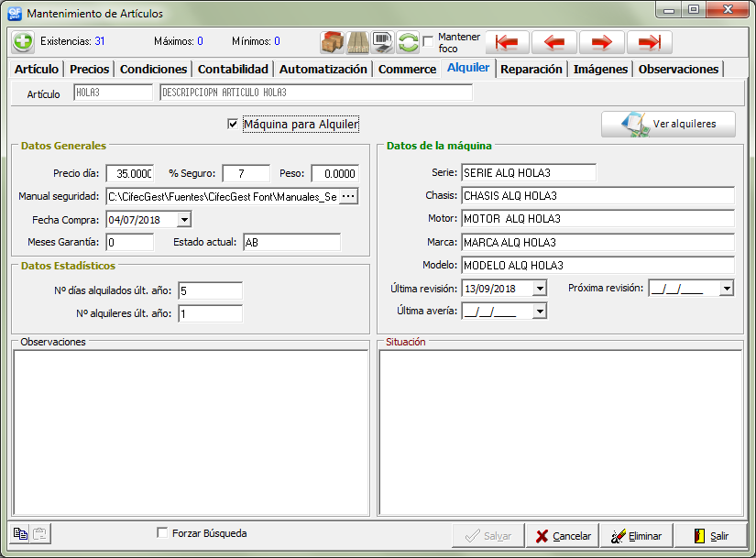The height and width of the screenshot is (558, 756).
Task: Go to next record arrow
Action: pos(602,42)
